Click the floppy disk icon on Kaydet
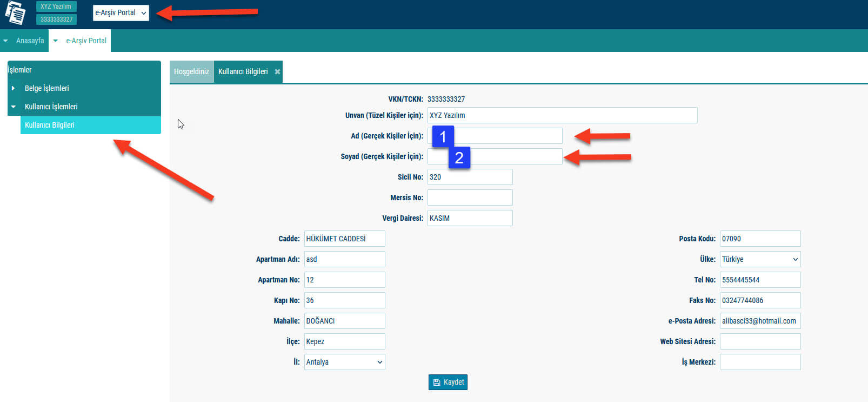This screenshot has width=868, height=402. pos(436,383)
